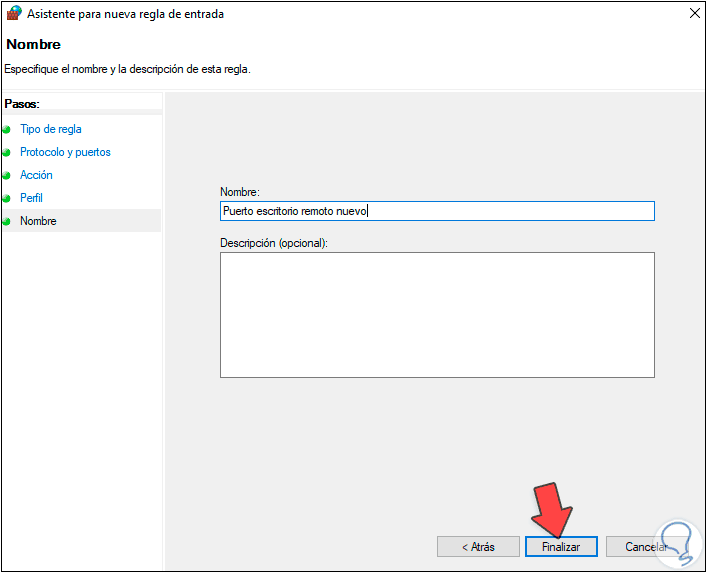Click the green bullet next to Protocolo y puertos
This screenshot has height=573, width=708.
click(7, 153)
